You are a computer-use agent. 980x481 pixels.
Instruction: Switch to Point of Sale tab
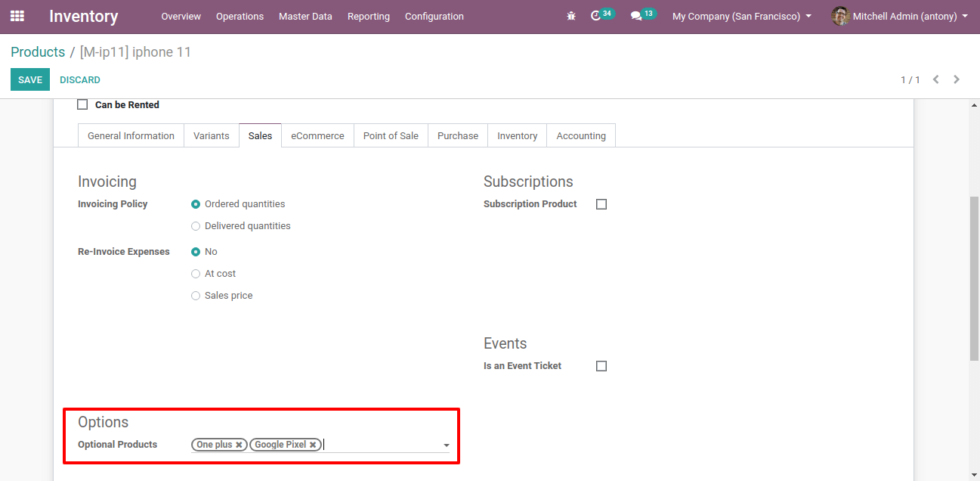pos(391,135)
